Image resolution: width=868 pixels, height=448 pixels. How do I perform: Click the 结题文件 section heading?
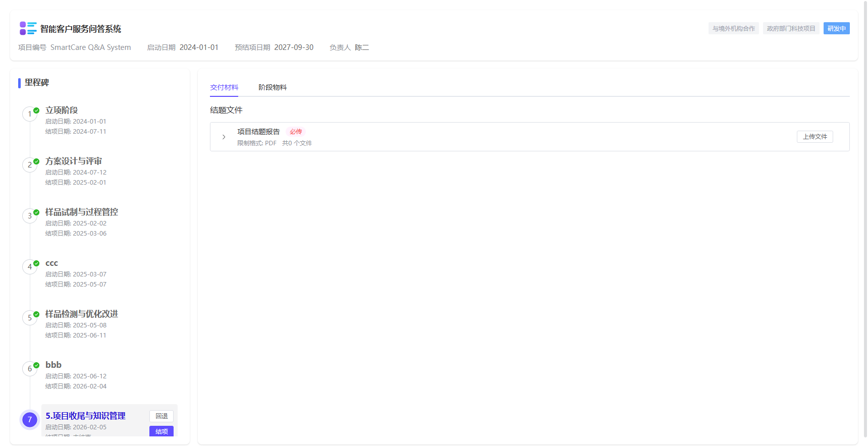[x=226, y=110]
